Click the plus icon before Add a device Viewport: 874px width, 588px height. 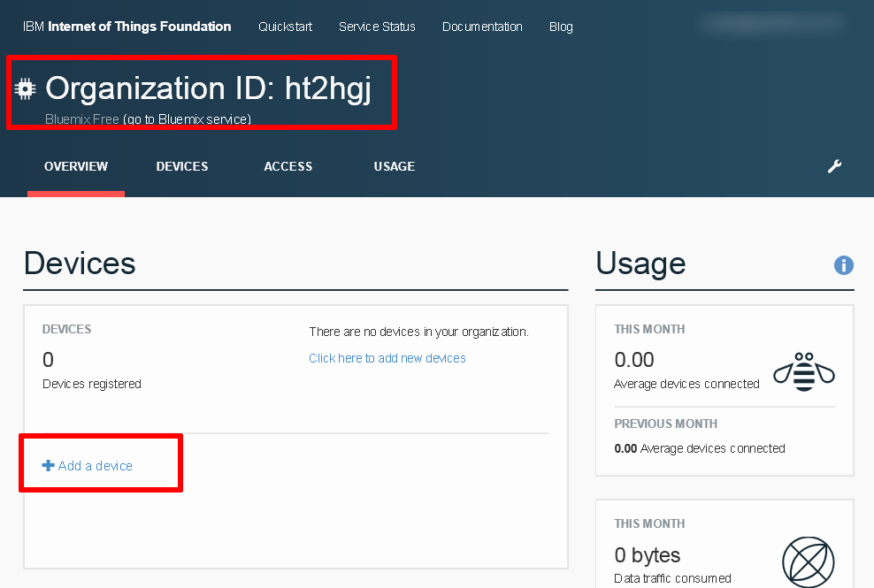point(48,465)
